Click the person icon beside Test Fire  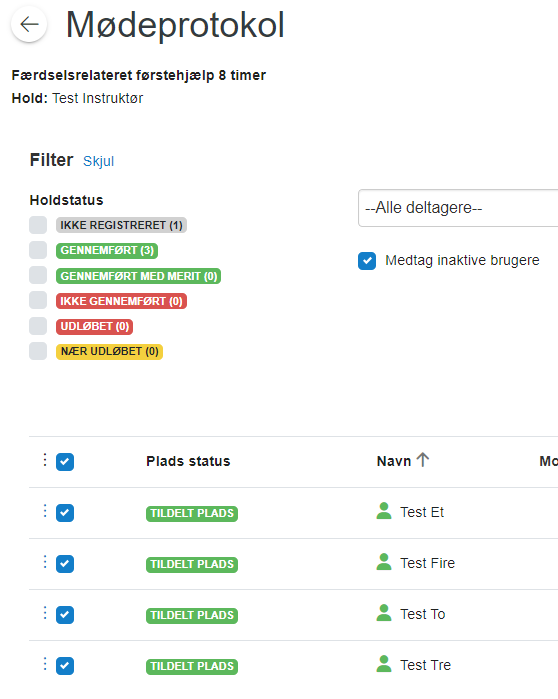pos(384,562)
